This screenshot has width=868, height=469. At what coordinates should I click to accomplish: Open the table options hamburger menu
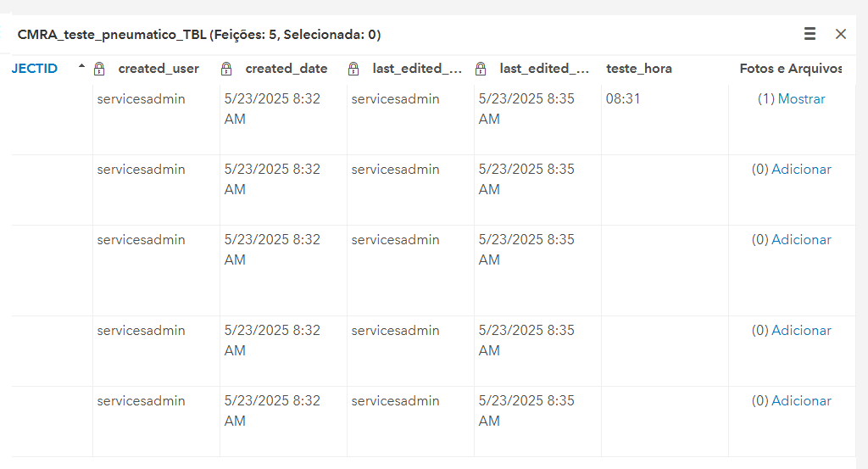[810, 34]
